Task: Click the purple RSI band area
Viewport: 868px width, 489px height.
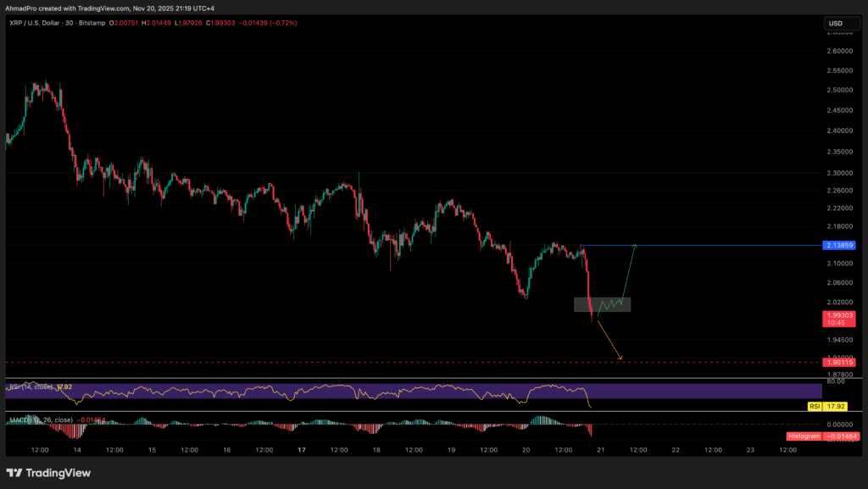Action: point(254,391)
